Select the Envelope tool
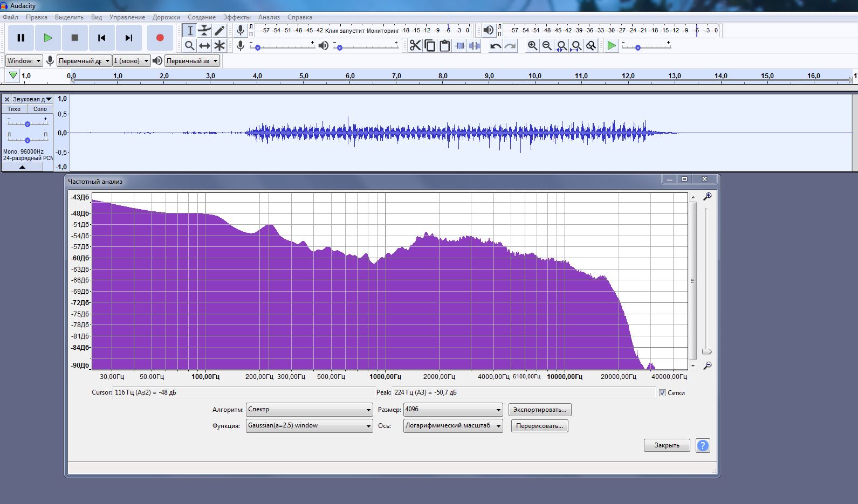This screenshot has width=858, height=504. pyautogui.click(x=204, y=31)
